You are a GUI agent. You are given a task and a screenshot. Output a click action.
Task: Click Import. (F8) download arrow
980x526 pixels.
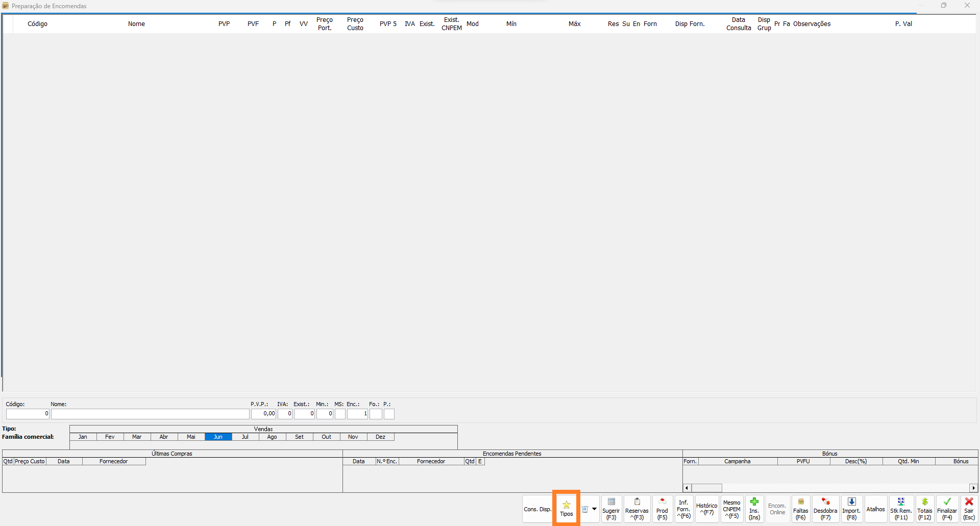click(851, 509)
